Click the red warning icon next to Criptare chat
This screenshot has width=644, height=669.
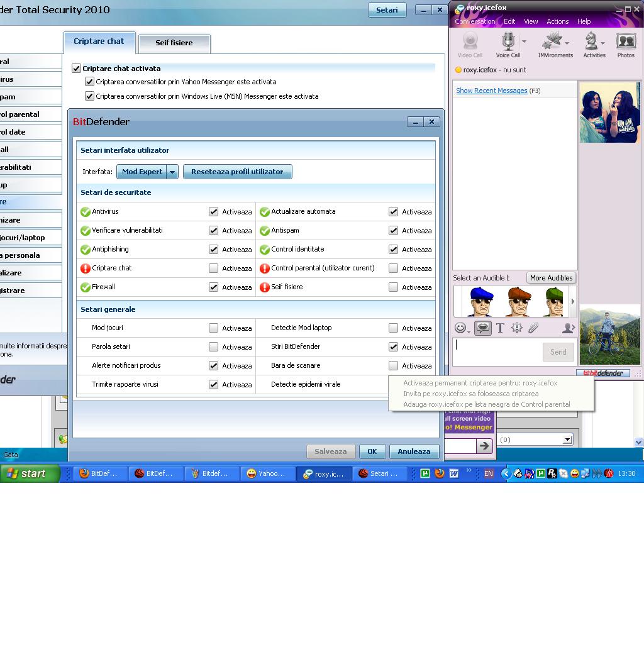86,268
